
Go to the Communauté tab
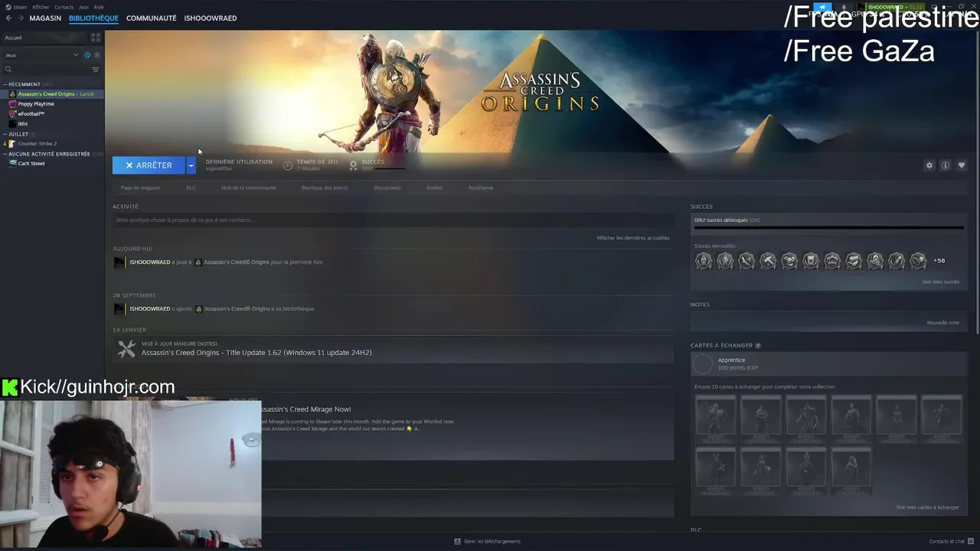point(151,18)
